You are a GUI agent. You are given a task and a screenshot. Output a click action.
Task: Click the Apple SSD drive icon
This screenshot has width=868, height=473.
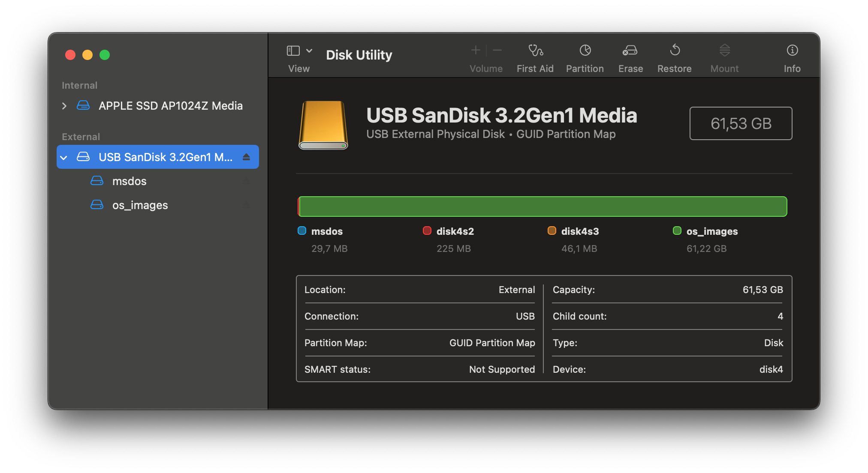[x=83, y=105]
